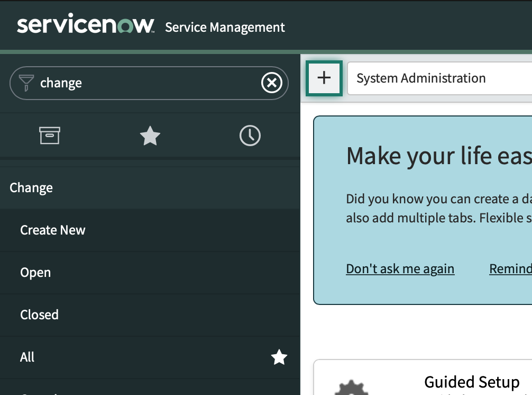The image size is (532, 395).
Task: Switch to the Favorites star tab
Action: click(x=150, y=136)
